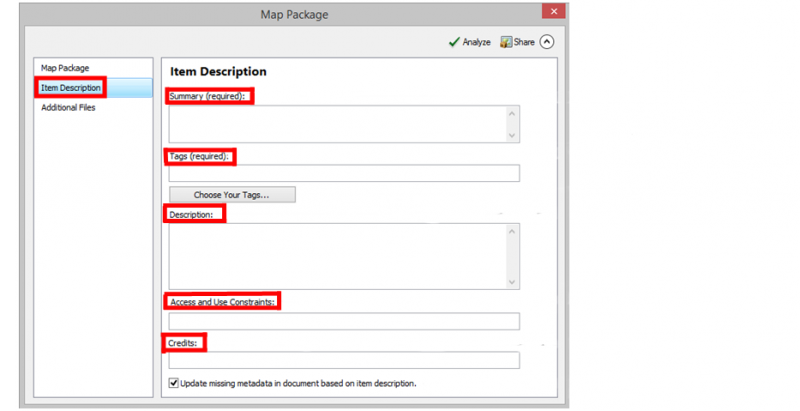The height and width of the screenshot is (411, 800).
Task: Run the Analyze checkmark tool
Action: (x=469, y=42)
